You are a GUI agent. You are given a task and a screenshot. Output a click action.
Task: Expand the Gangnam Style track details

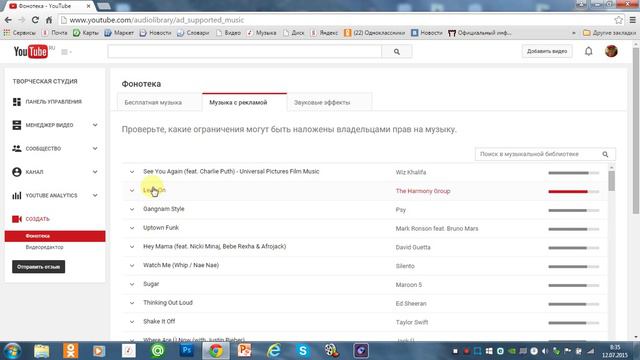click(132, 209)
